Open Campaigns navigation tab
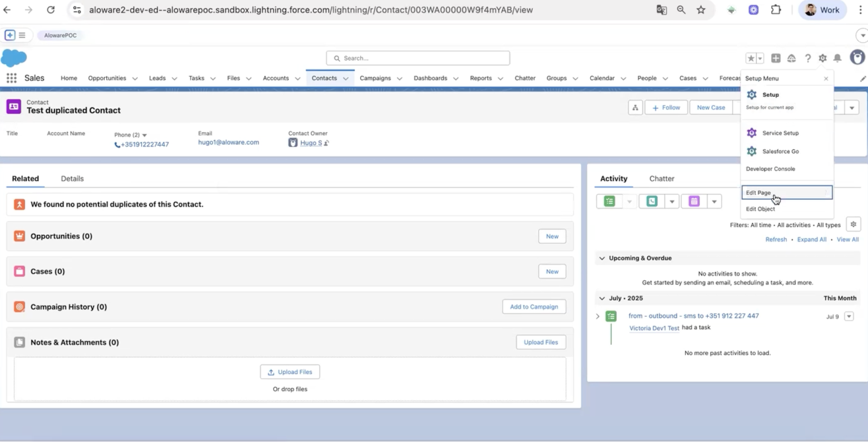This screenshot has height=442, width=868. [x=375, y=78]
